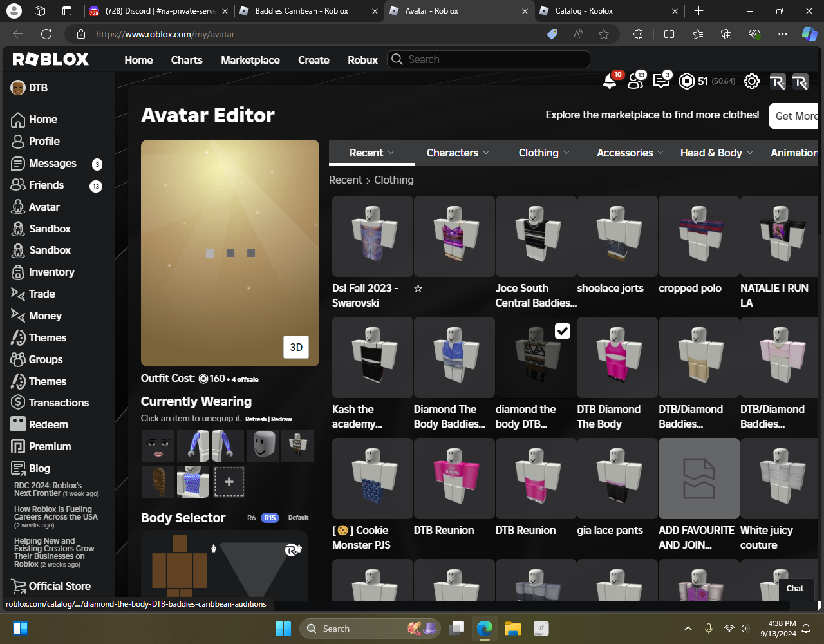Unequip the braided hair item in Currently Wearing
This screenshot has width=824, height=644.
(158, 482)
